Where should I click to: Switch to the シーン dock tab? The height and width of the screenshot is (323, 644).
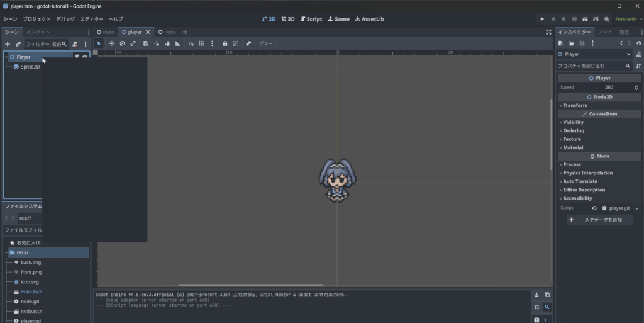click(12, 32)
